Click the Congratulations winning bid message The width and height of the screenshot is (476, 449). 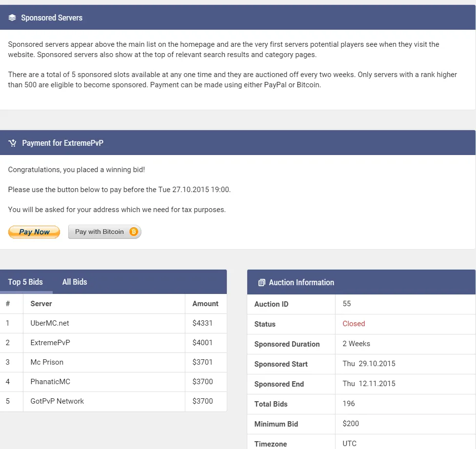click(77, 170)
